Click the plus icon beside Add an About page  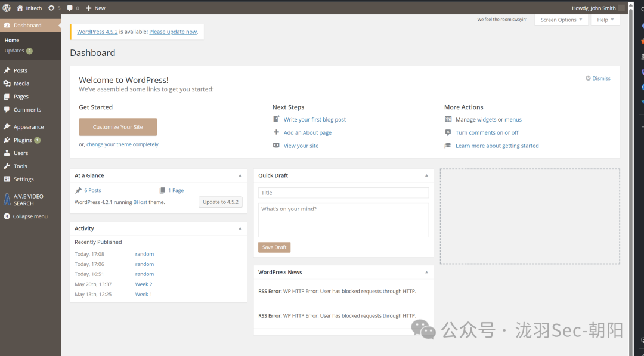point(277,132)
